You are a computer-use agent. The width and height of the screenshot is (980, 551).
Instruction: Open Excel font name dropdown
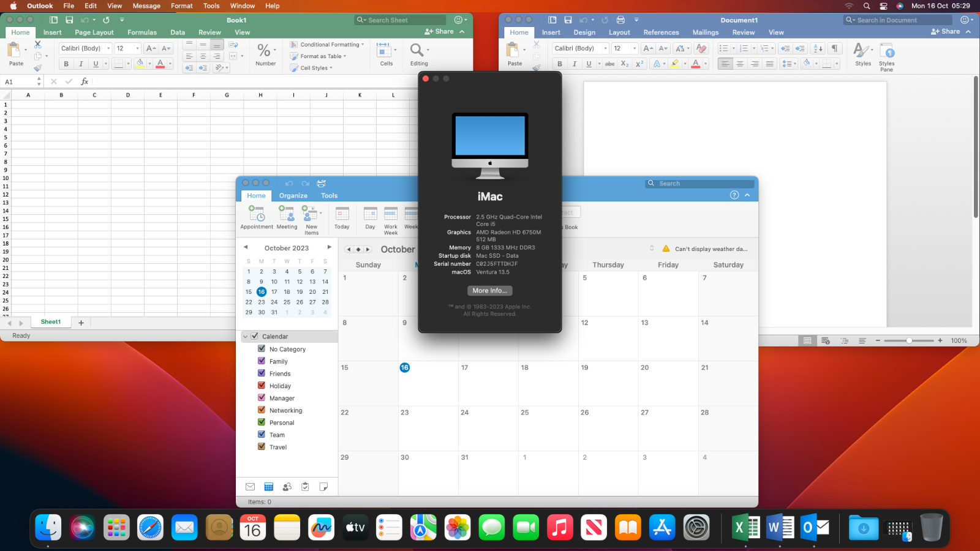click(108, 48)
